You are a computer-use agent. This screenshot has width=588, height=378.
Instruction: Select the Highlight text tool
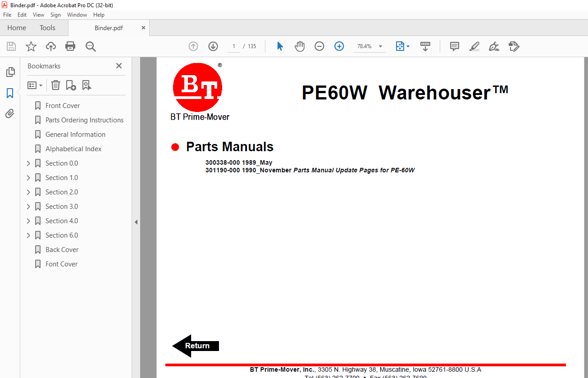[x=474, y=46]
